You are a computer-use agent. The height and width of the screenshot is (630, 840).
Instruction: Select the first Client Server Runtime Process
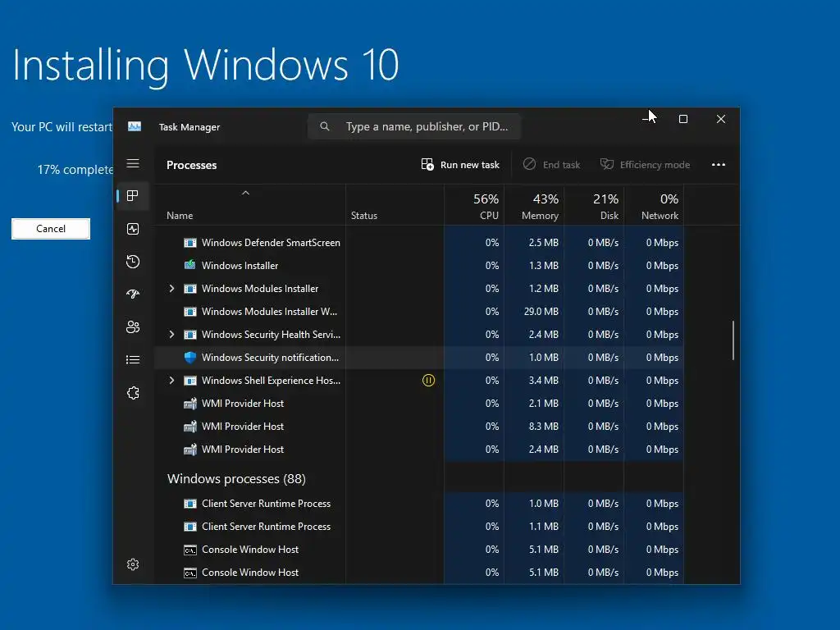(x=419, y=504)
